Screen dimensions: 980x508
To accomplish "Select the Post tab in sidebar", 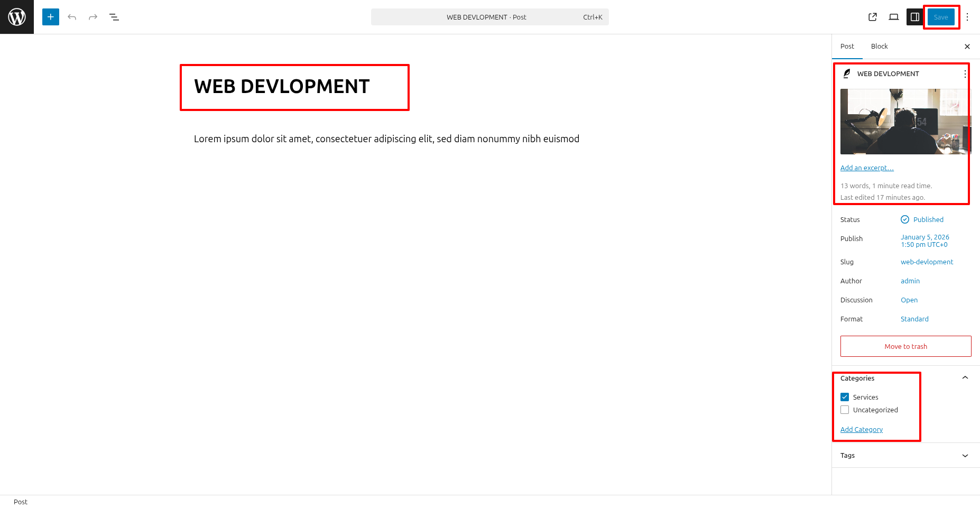I will (x=847, y=47).
